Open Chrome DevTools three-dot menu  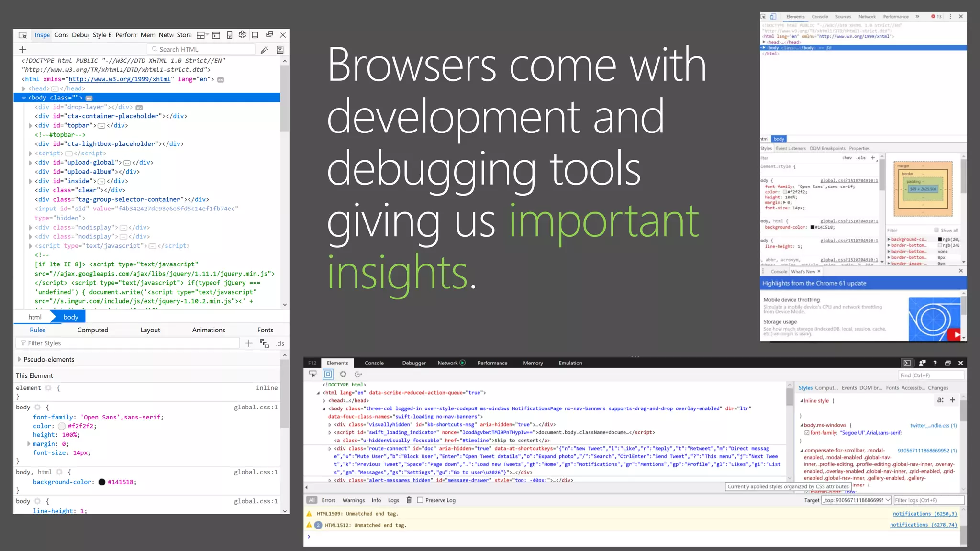coord(950,17)
